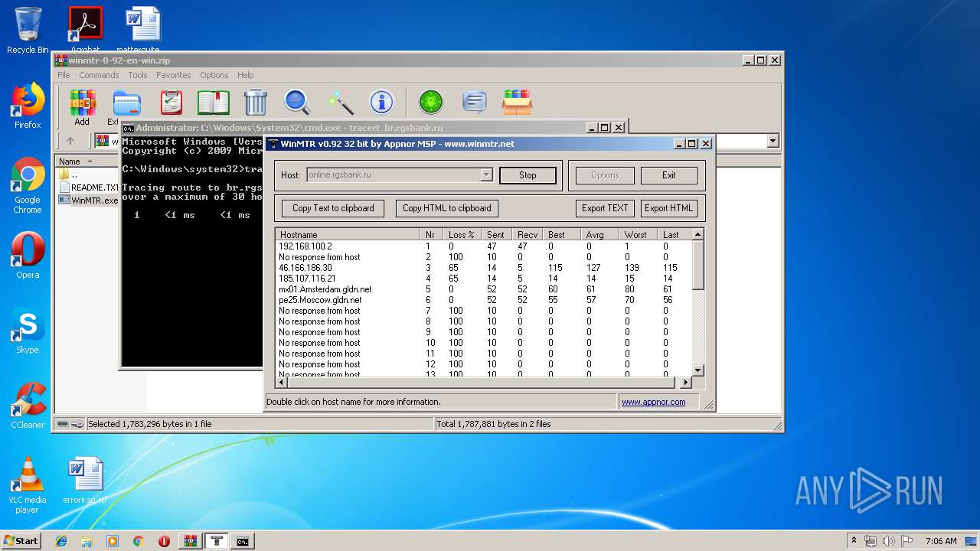Open the WinRAR File menu
The width and height of the screenshot is (980, 551).
click(x=64, y=75)
